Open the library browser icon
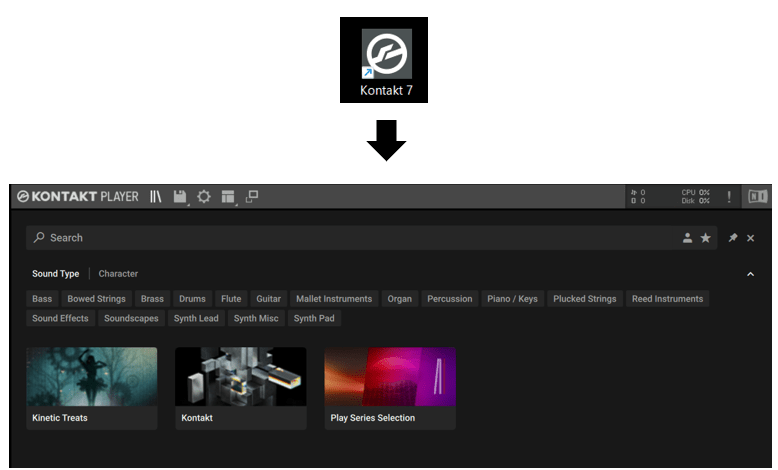This screenshot has width=778, height=470. (x=156, y=197)
